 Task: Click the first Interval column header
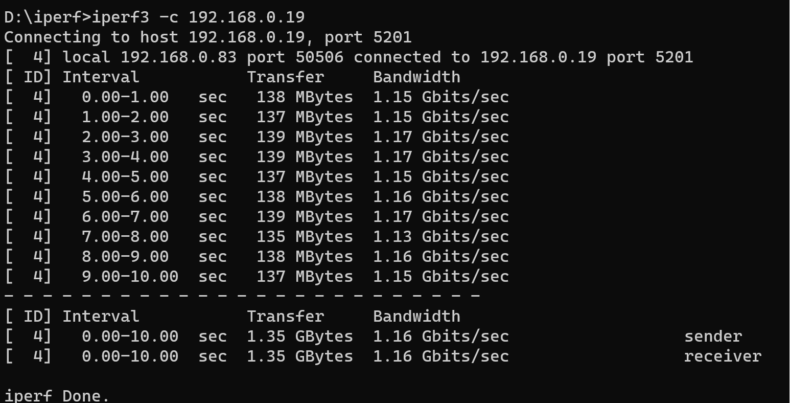point(100,77)
